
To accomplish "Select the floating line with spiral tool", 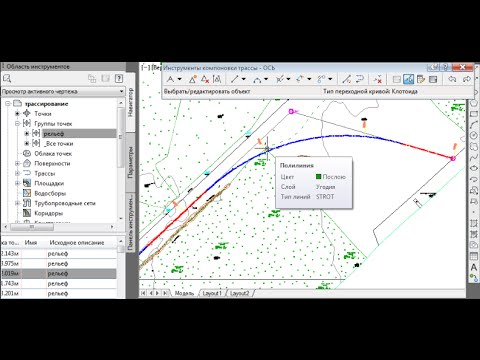I will [280, 79].
